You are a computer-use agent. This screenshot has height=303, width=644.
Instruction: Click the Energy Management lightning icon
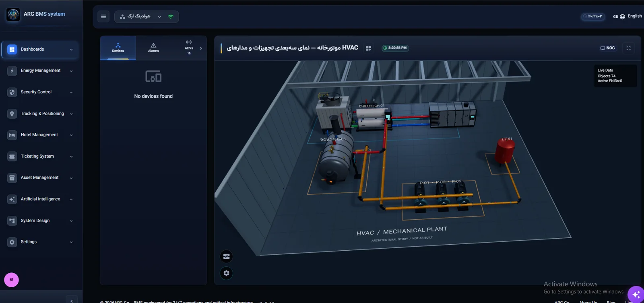click(x=12, y=71)
